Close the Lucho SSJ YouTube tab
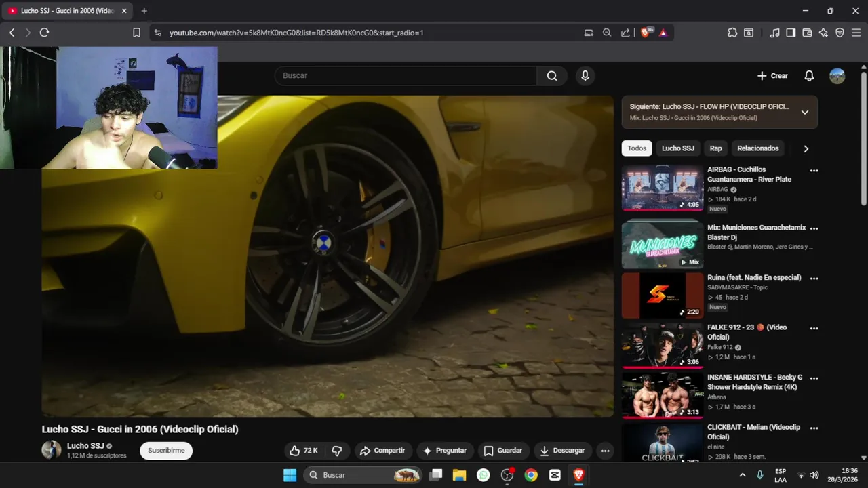The width and height of the screenshot is (868, 488). point(124,11)
